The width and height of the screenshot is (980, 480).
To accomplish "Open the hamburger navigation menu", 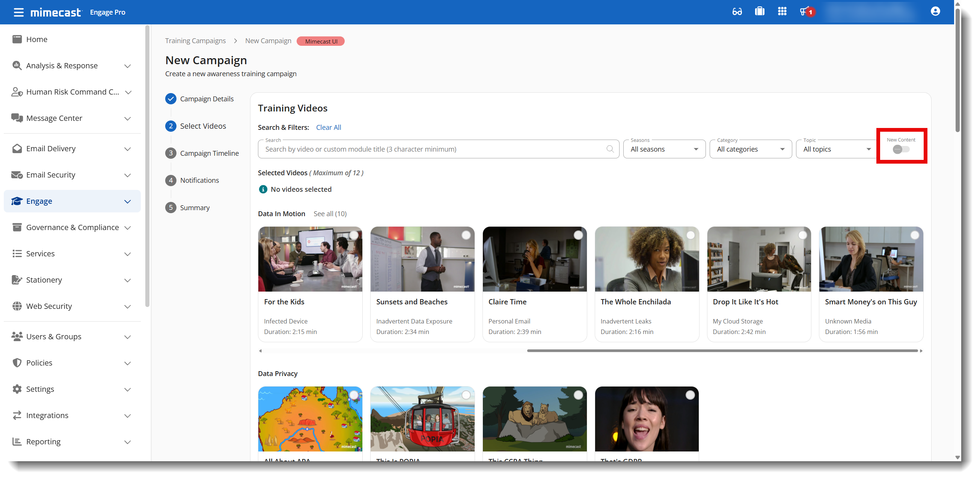I will pos(18,12).
